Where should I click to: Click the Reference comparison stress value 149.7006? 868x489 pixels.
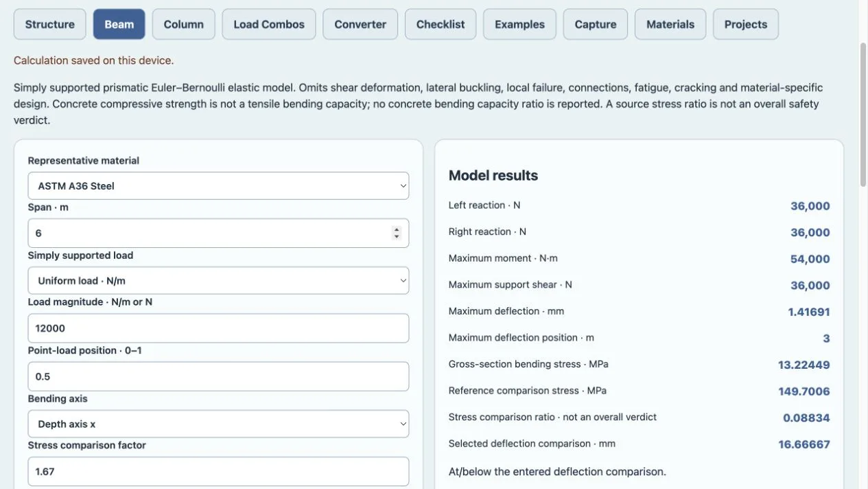click(x=804, y=391)
